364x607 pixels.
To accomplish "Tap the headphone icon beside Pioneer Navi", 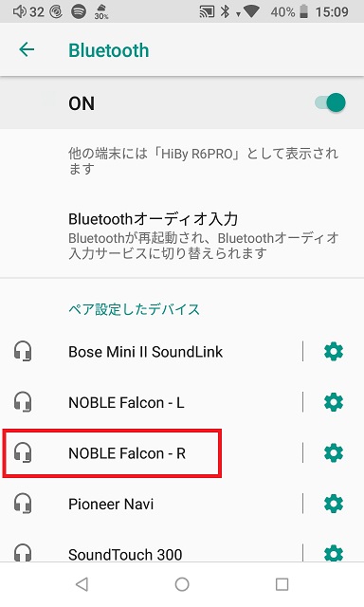I will pyautogui.click(x=23, y=504).
